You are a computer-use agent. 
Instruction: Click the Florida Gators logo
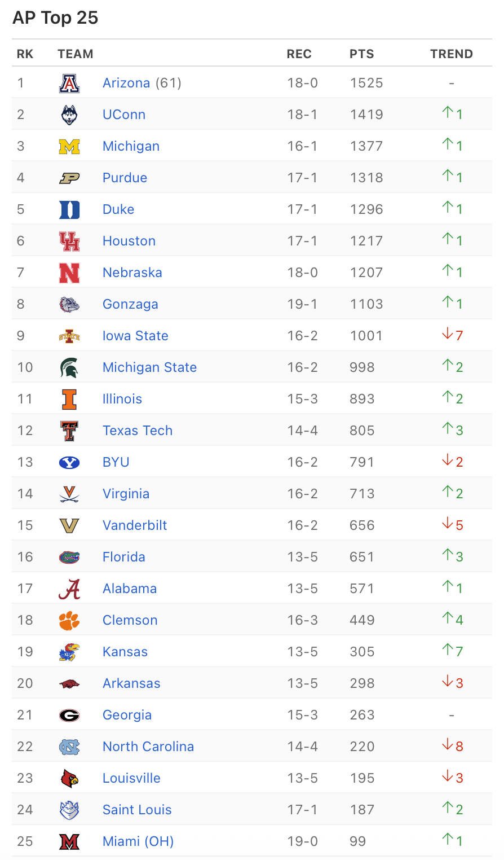[x=69, y=558]
